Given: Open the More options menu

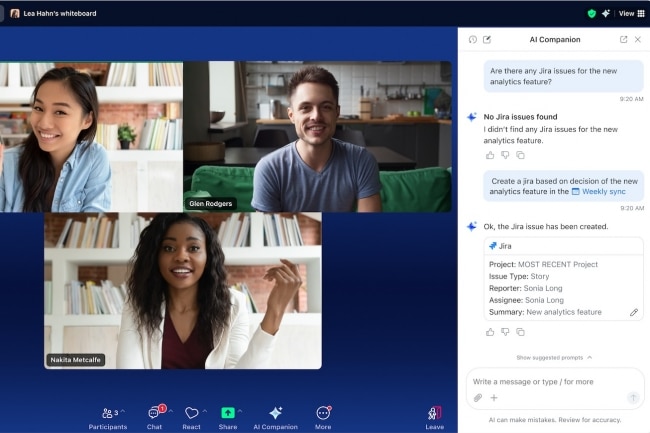Looking at the screenshot, I should 323,418.
